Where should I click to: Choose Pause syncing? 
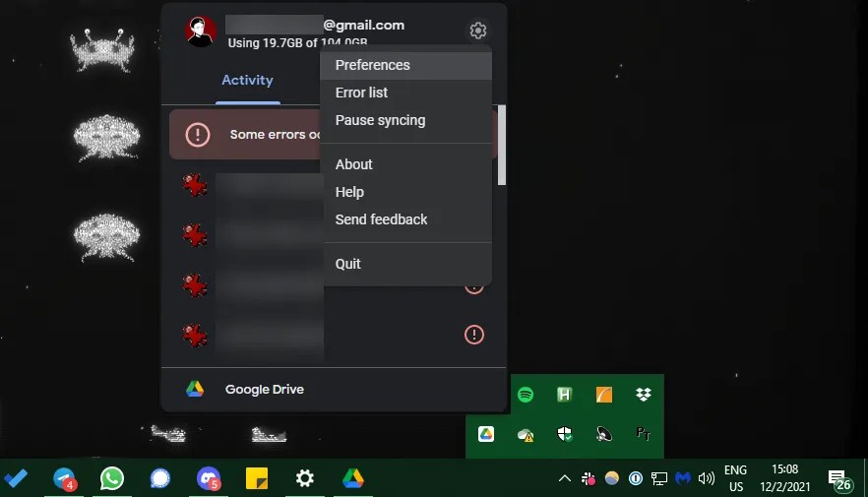point(405,120)
